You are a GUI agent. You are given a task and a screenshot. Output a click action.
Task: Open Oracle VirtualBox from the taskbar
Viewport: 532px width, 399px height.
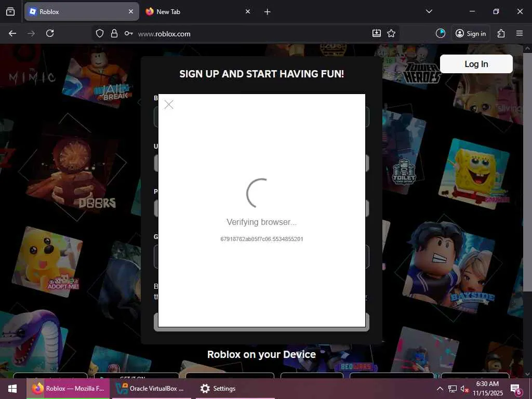pos(151,389)
